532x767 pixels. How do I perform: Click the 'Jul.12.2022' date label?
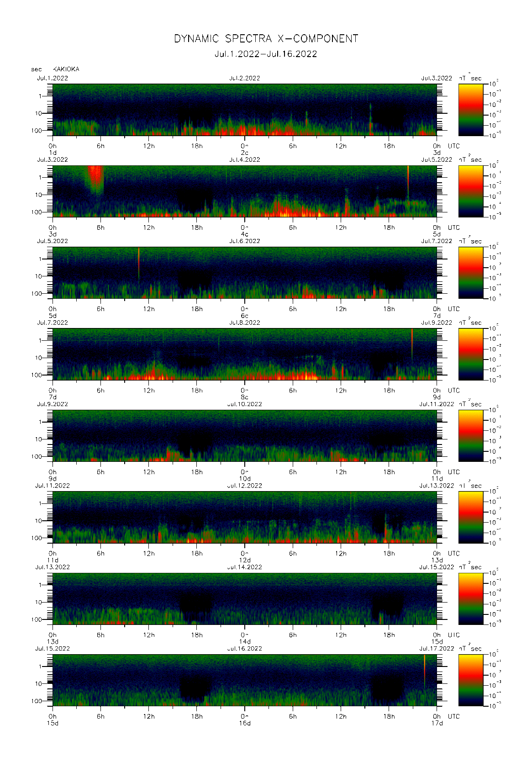pos(245,486)
